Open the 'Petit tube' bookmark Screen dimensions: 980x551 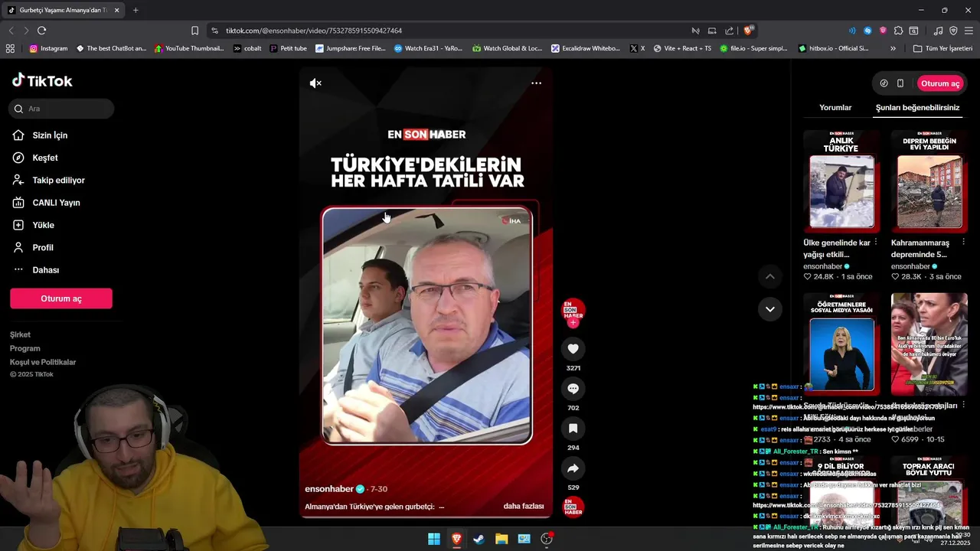coord(288,48)
